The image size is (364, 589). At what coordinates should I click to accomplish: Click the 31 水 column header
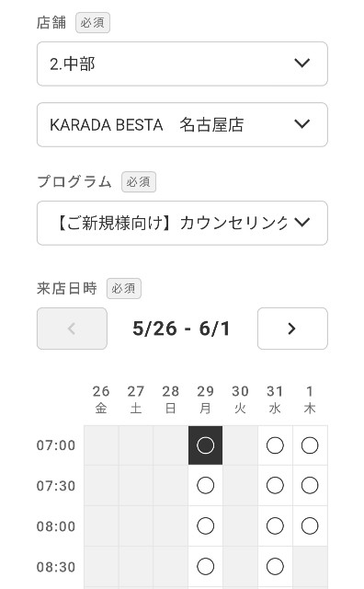point(275,399)
